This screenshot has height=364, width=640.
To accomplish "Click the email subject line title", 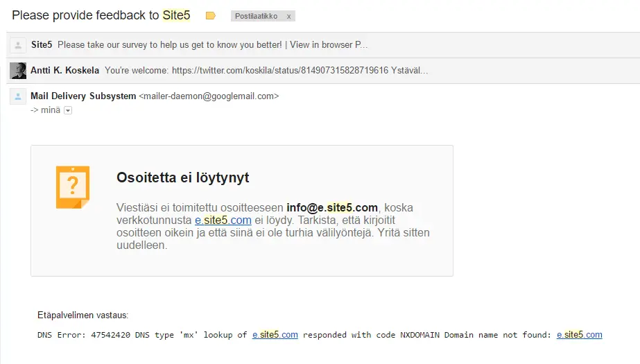I will coord(101,15).
